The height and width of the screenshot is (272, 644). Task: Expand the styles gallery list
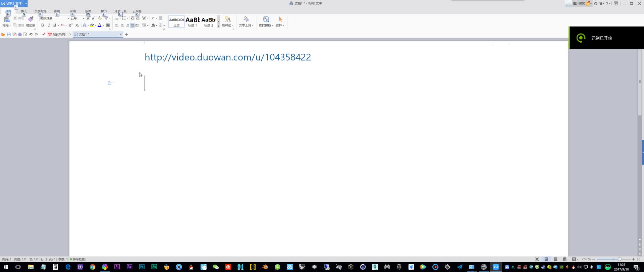click(x=218, y=26)
